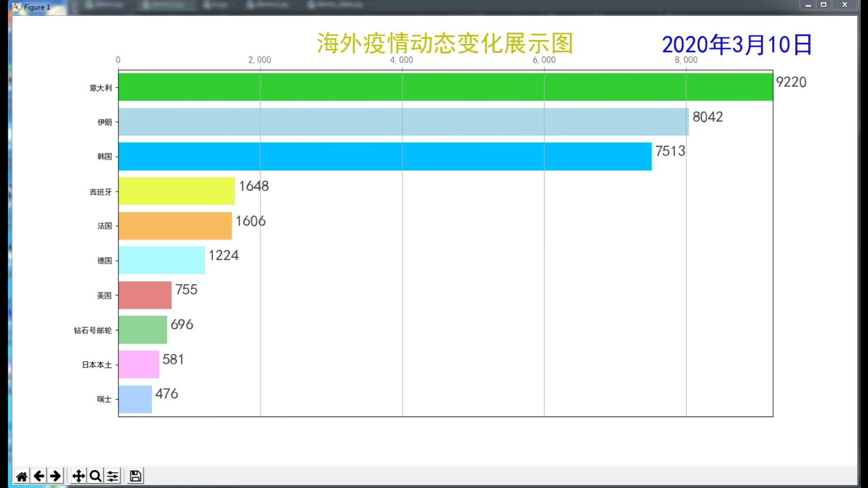Click the Figure 1 title bar text
The width and height of the screenshot is (868, 488).
(x=37, y=7)
